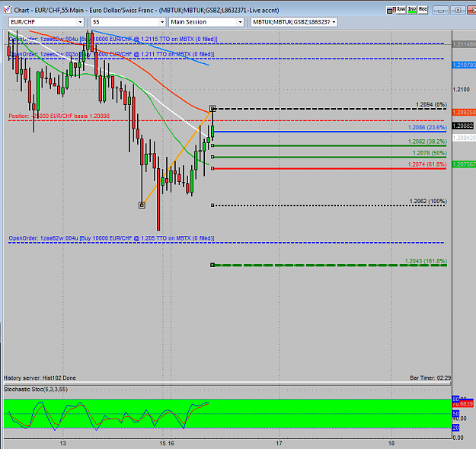Click the chart window application icon
Image resolution: width=476 pixels, height=449 pixels.
tap(7, 10)
